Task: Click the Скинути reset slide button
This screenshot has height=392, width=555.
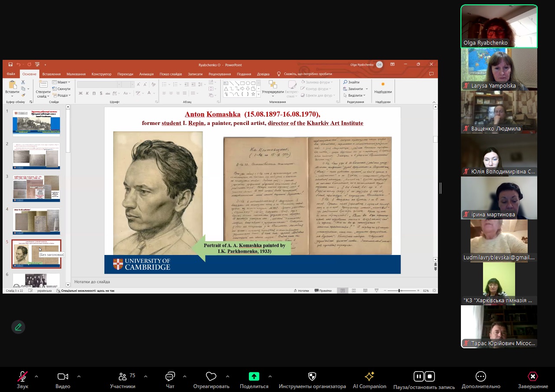Action: [x=61, y=89]
